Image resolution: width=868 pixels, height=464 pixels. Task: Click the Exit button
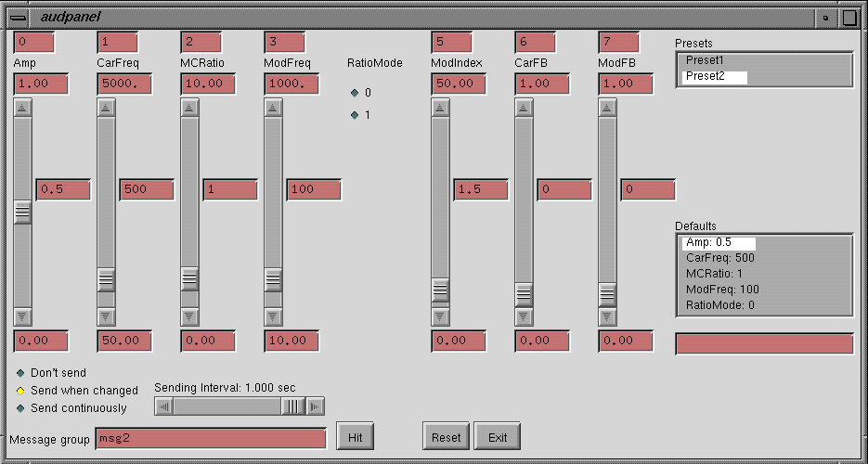498,437
